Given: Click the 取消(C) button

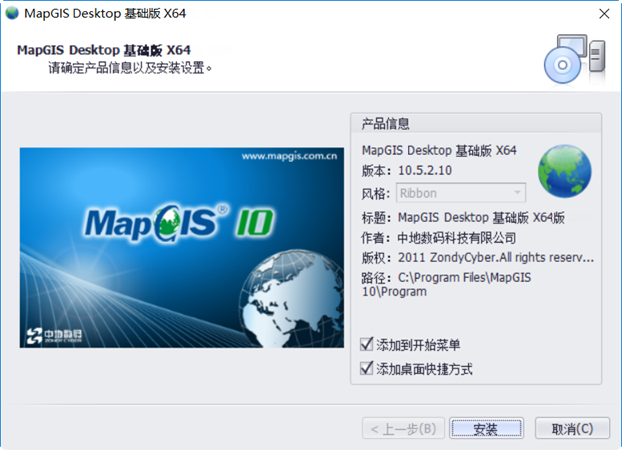Looking at the screenshot, I should [x=572, y=428].
